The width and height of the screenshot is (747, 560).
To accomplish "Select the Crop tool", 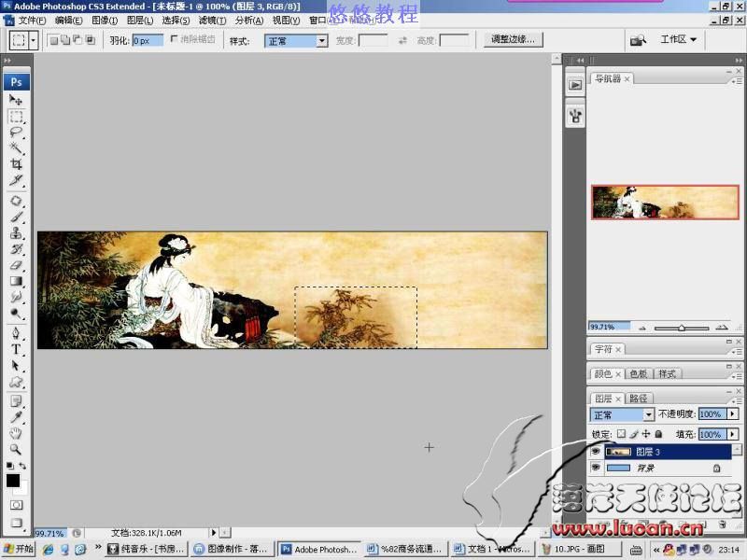I will tap(16, 164).
